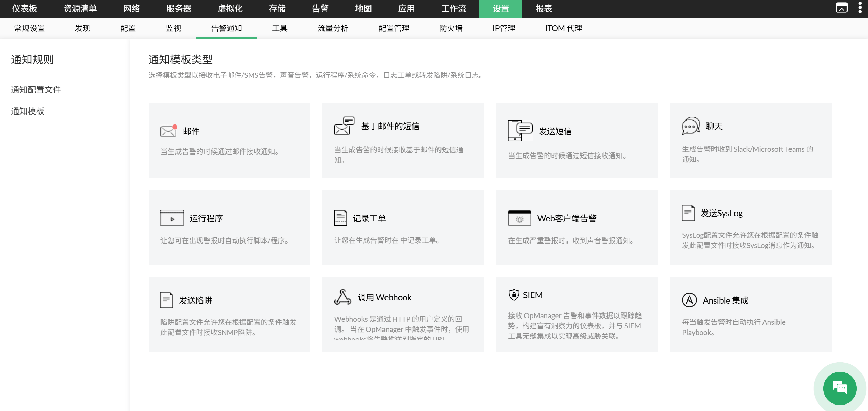This screenshot has height=411, width=868.
Task: Switch to the 配置管理 tab
Action: point(394,28)
